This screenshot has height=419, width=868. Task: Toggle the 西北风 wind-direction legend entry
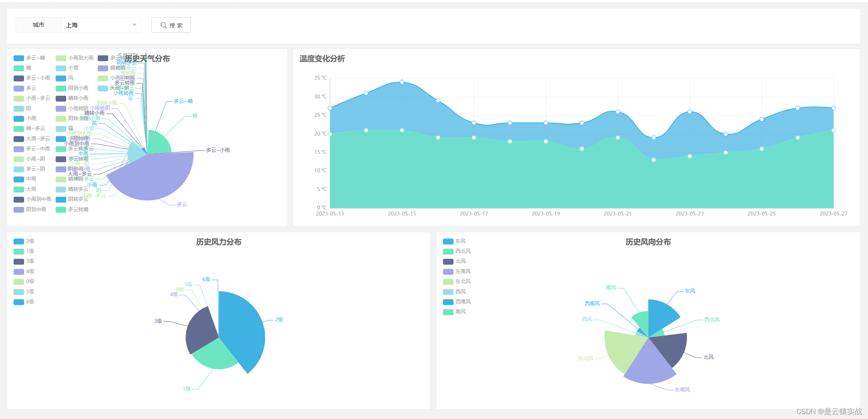pos(457,251)
